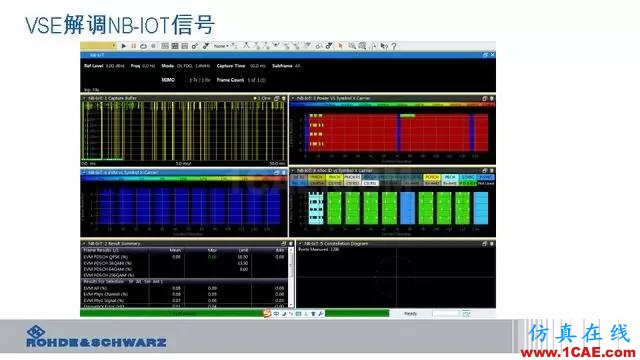Image resolution: width=640 pixels, height=360 pixels.
Task: Click the Mean column header
Action: (176, 250)
